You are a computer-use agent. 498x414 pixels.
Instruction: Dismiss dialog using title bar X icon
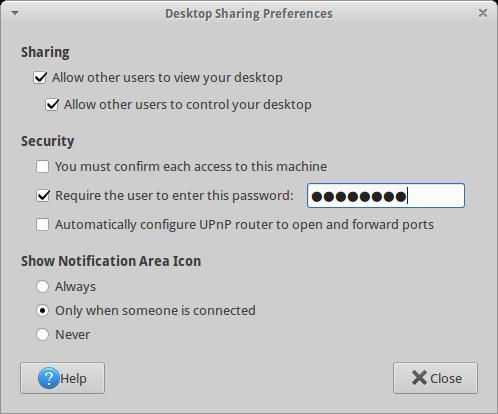482,13
